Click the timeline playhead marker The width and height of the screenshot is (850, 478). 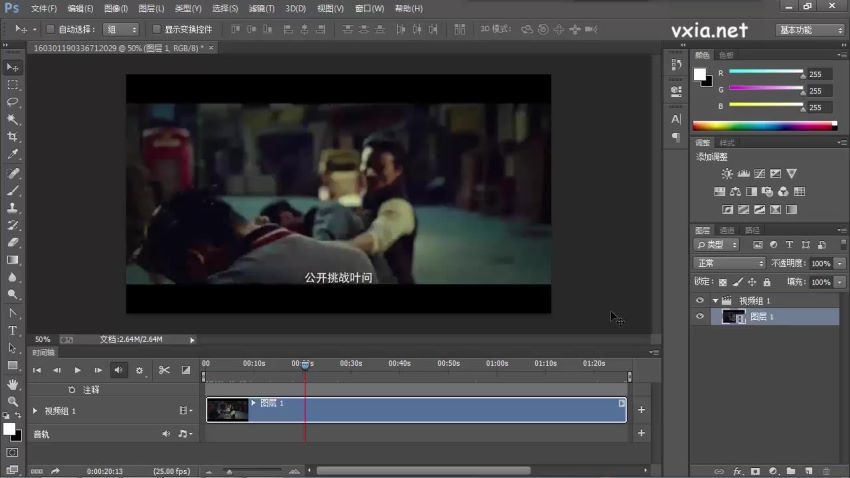[305, 364]
